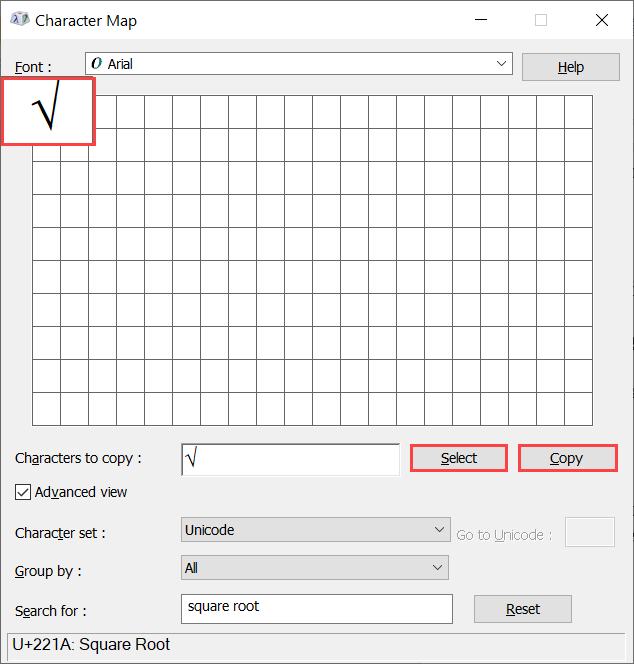Uncheck the Advanced view checkbox
This screenshot has height=664, width=634.
23,492
